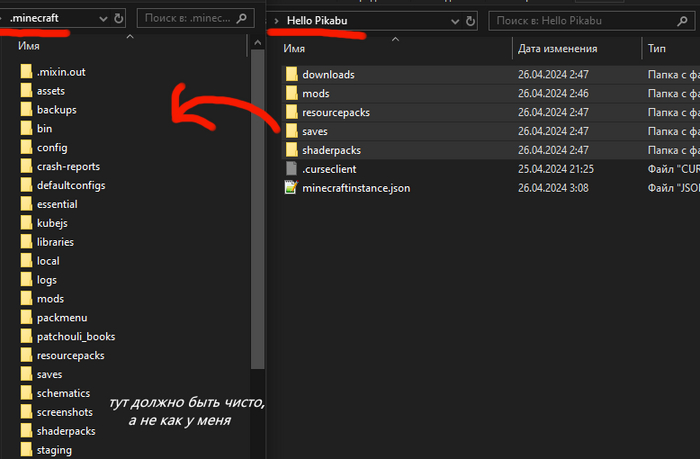Screen dimensions: 700x459
Task: Click the logs folder icon
Action: coord(26,280)
